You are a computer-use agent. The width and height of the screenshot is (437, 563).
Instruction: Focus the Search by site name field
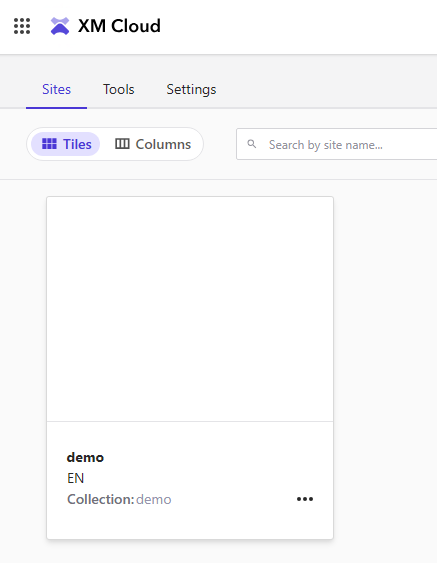[337, 144]
